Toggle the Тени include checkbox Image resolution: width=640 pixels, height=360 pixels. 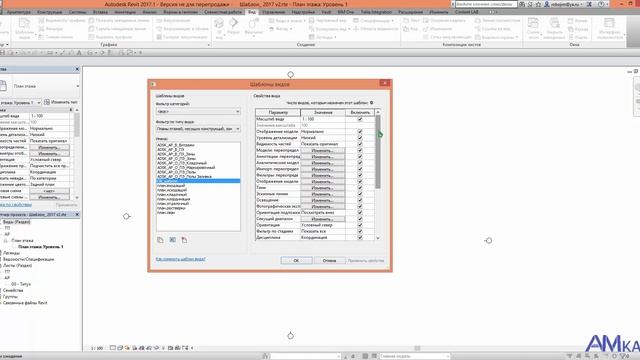pos(360,188)
